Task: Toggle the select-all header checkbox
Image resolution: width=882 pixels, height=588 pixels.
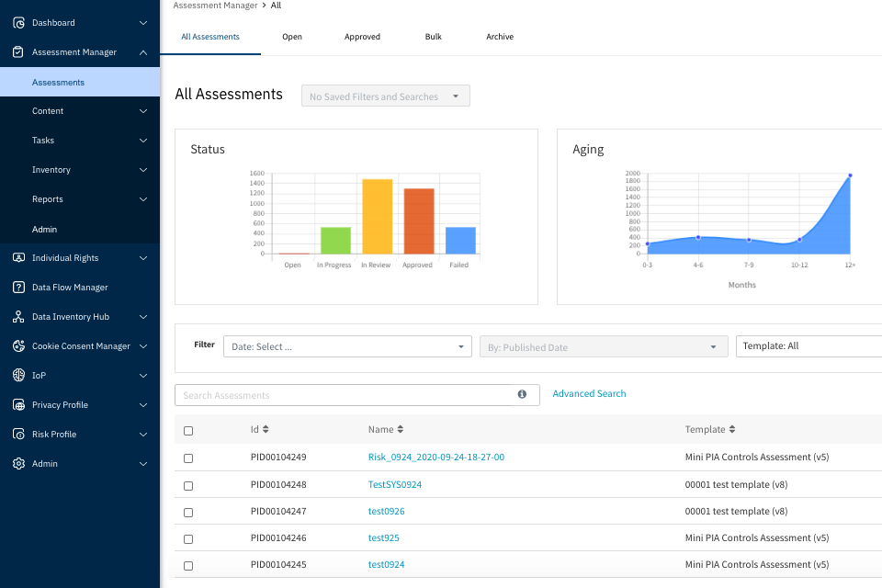Action: (x=188, y=431)
